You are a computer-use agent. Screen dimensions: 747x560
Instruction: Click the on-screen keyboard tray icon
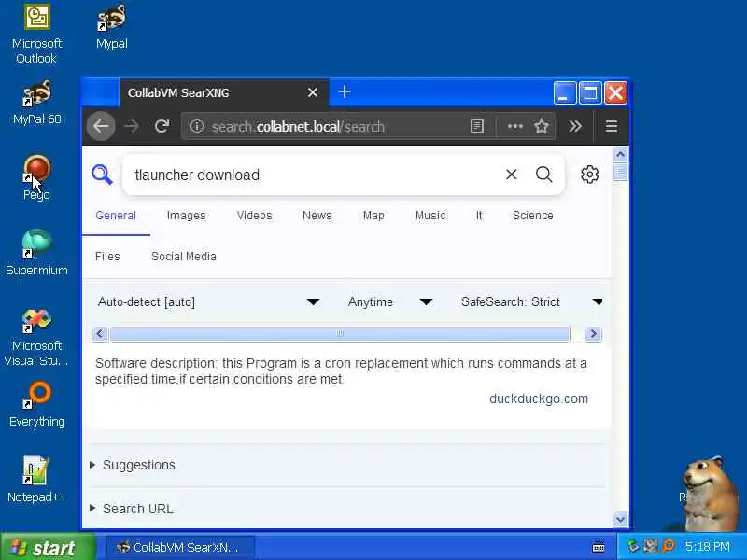click(599, 547)
